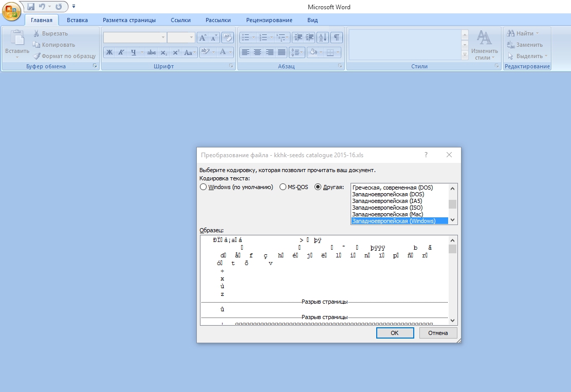Confirm encoding with the OK button
The height and width of the screenshot is (392, 571).
pyautogui.click(x=395, y=333)
